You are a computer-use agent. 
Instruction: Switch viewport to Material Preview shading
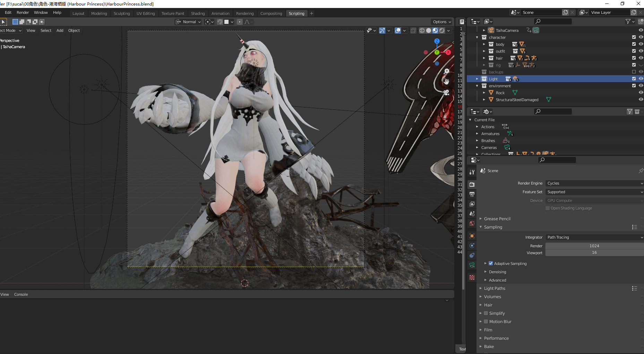pyautogui.click(x=435, y=30)
